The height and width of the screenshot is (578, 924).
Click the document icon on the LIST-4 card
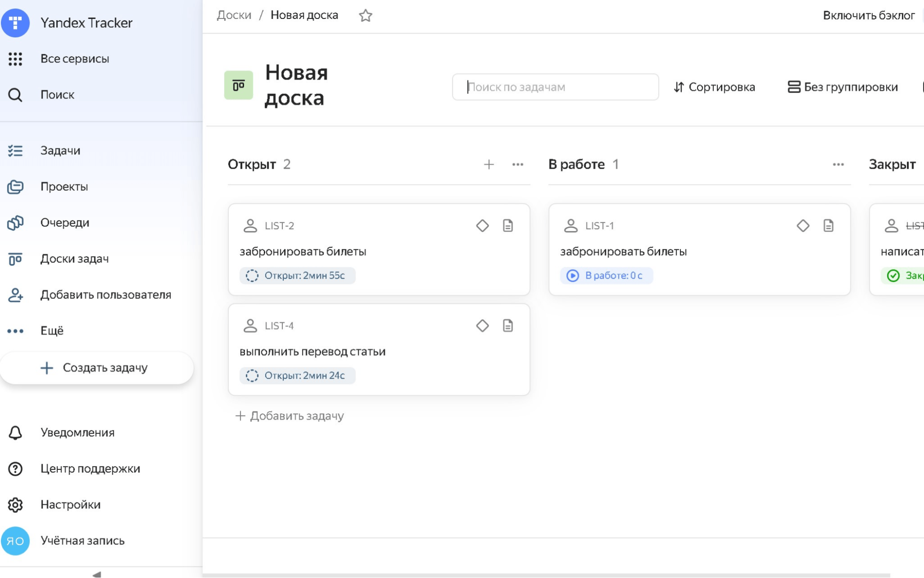click(x=508, y=326)
